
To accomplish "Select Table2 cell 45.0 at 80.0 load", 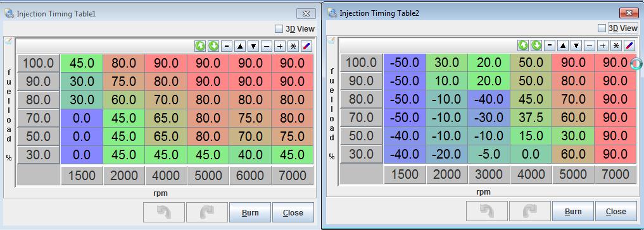I will point(531,99).
